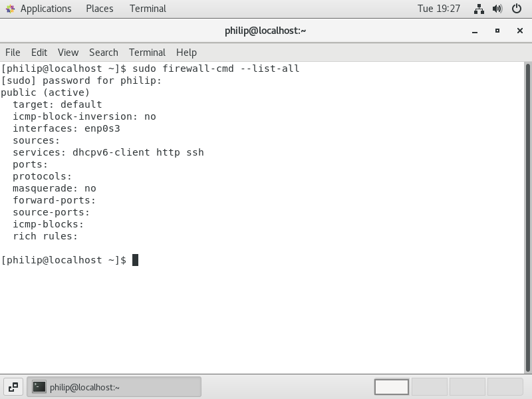Switch to the second workspace
The height and width of the screenshot is (399, 532).
429,387
